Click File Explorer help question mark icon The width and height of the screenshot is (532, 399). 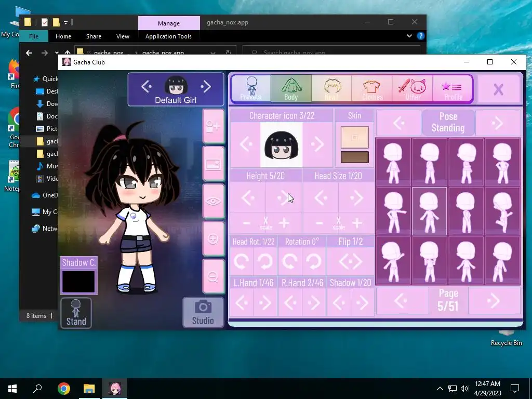click(x=421, y=36)
